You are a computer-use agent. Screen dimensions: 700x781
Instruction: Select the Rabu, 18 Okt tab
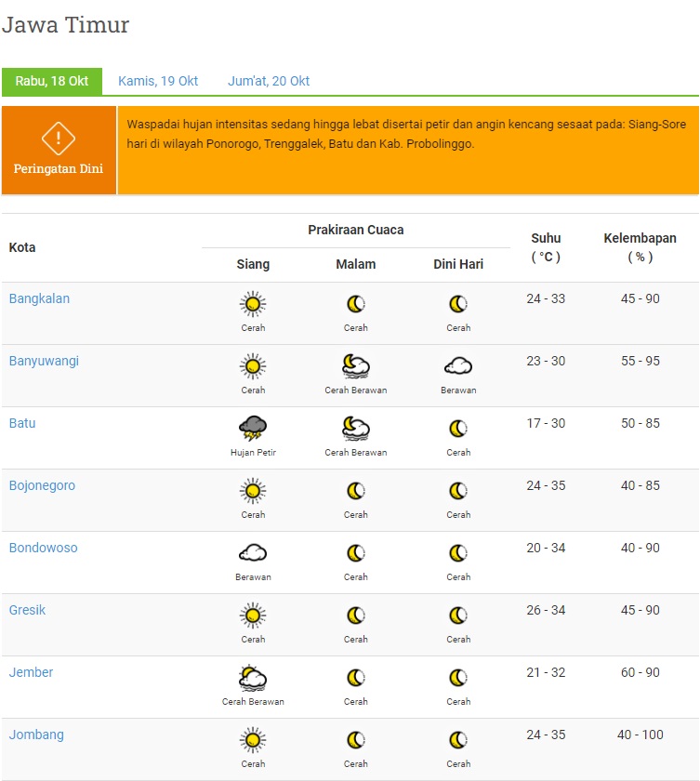(x=52, y=81)
